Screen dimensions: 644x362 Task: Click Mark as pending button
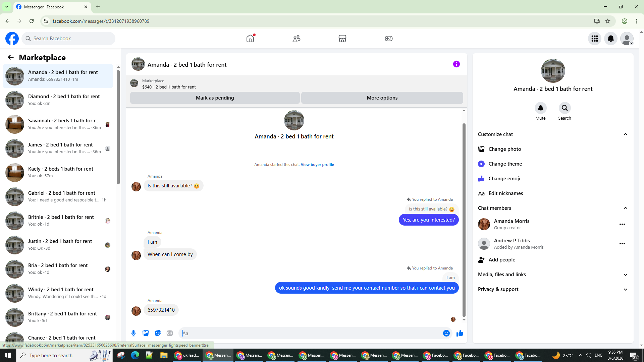(x=215, y=98)
